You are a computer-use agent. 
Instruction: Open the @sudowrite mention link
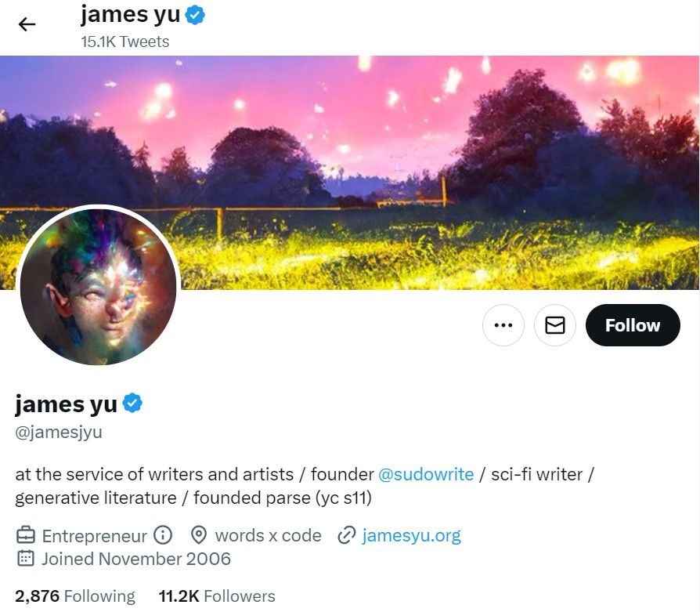point(426,474)
